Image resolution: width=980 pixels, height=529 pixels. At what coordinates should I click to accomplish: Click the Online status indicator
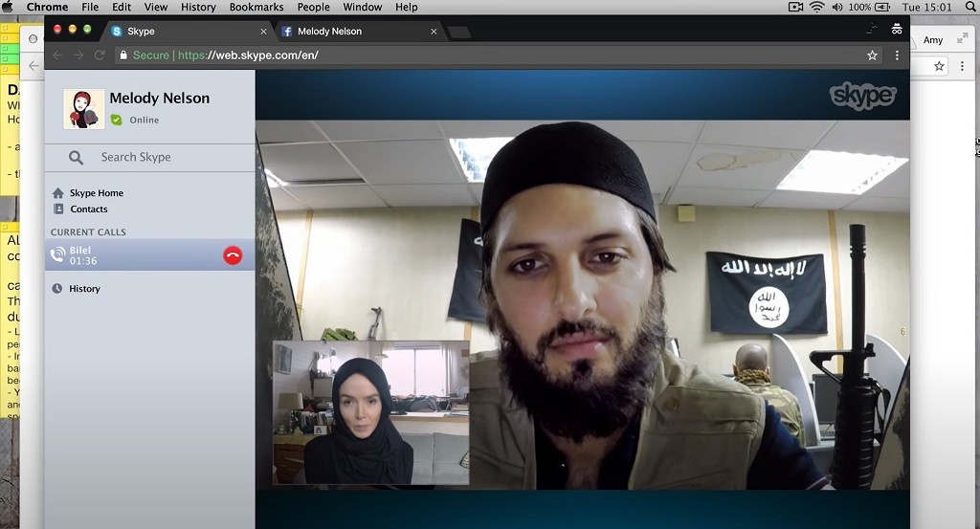(x=135, y=120)
